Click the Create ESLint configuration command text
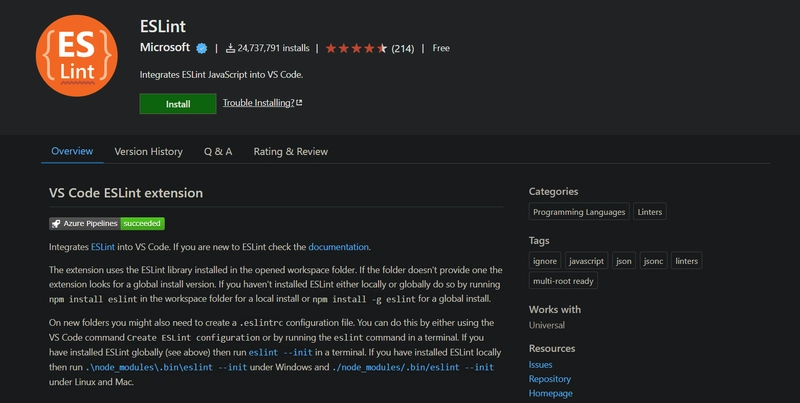 pos(193,338)
